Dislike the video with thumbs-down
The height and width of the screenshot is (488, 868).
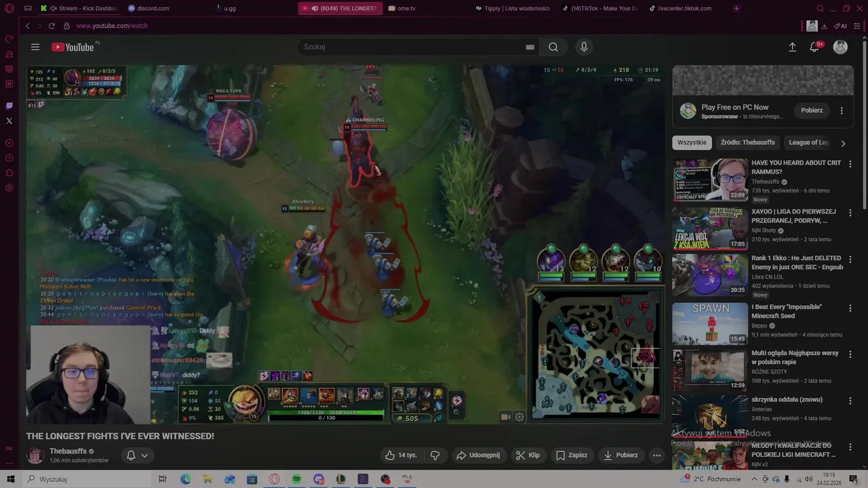435,455
